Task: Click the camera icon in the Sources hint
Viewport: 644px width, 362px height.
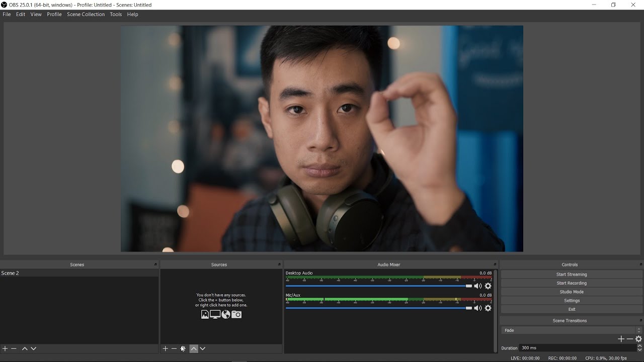Action: point(236,314)
